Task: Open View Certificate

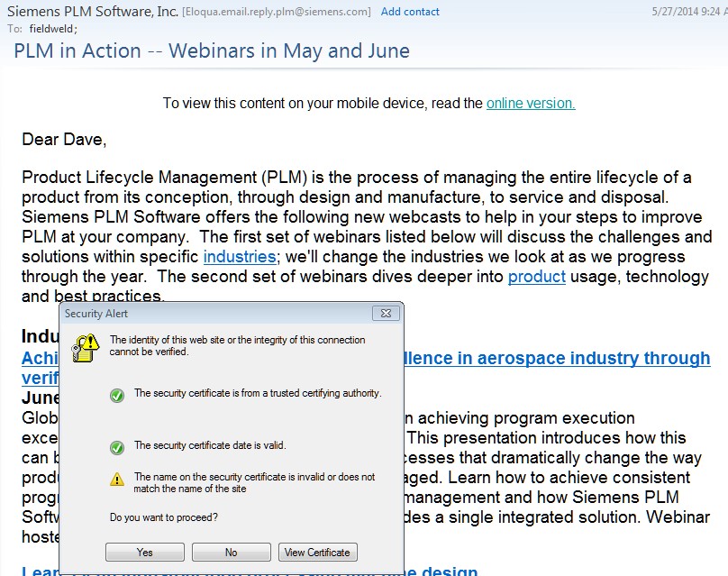Action: [317, 553]
